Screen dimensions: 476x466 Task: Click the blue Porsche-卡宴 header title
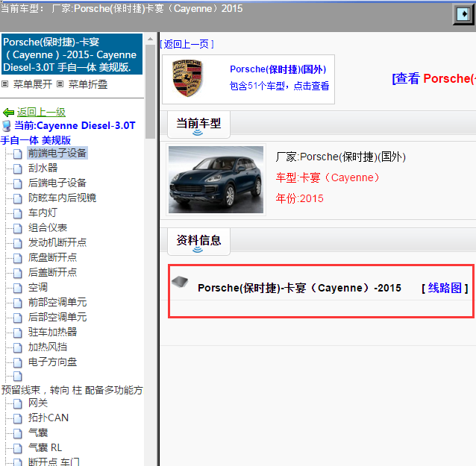72,54
